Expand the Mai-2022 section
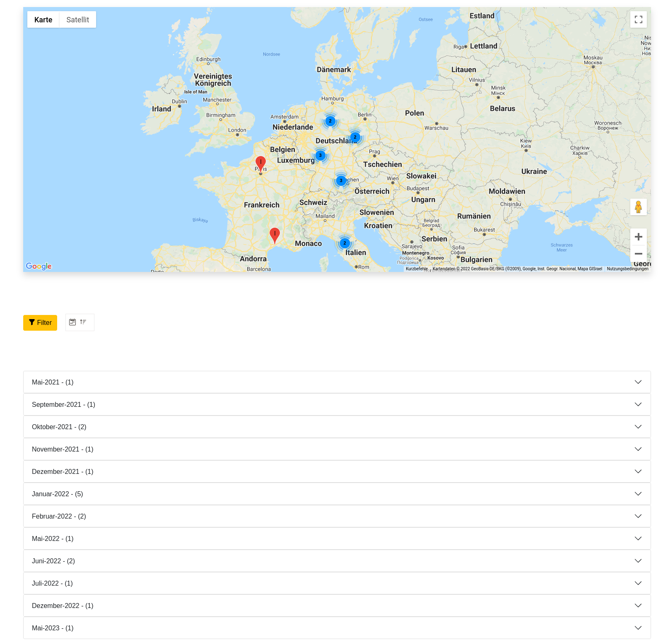The image size is (663, 644). (x=337, y=538)
